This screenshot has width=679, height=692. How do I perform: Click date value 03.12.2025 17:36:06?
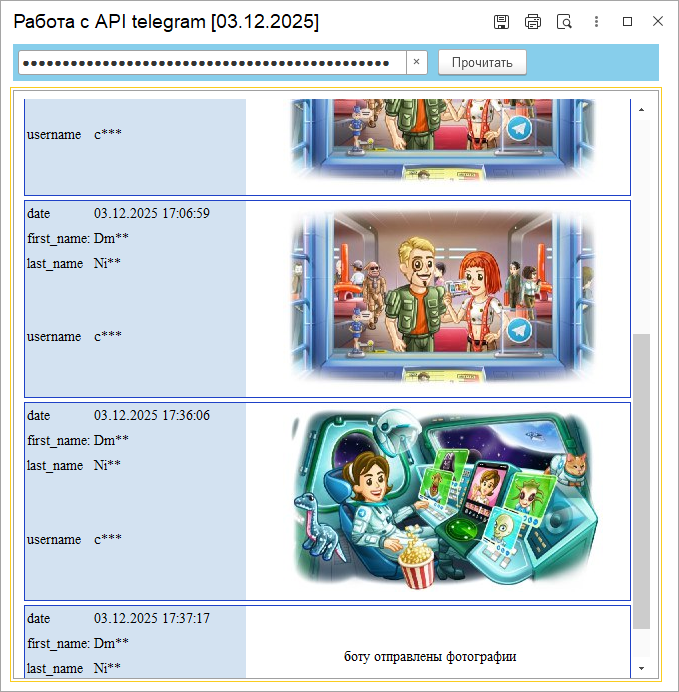pyautogui.click(x=152, y=416)
